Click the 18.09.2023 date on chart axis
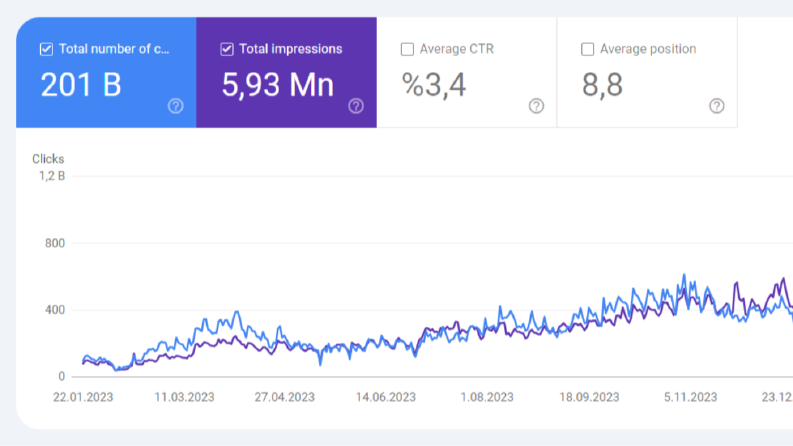The width and height of the screenshot is (793, 446). [x=589, y=397]
